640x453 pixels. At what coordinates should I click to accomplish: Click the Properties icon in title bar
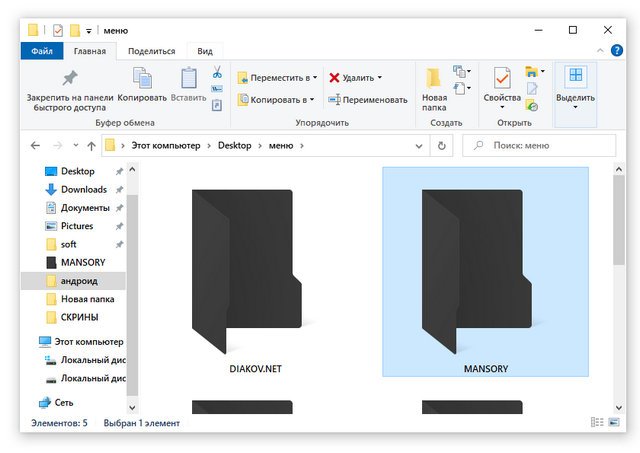(x=58, y=31)
